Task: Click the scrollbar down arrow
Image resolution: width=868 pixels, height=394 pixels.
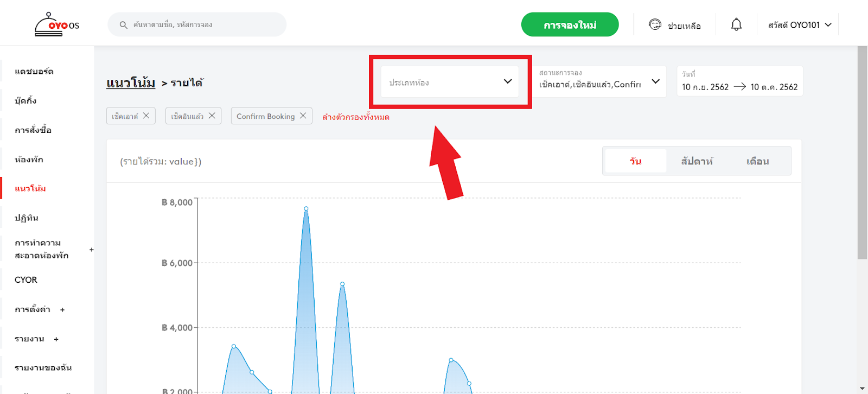Action: tap(862, 389)
